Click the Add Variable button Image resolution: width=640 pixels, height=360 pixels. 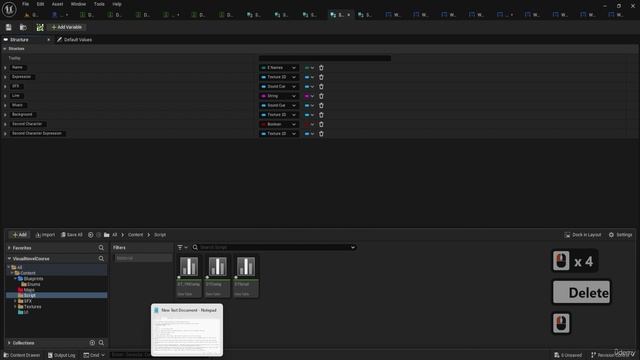67,27
